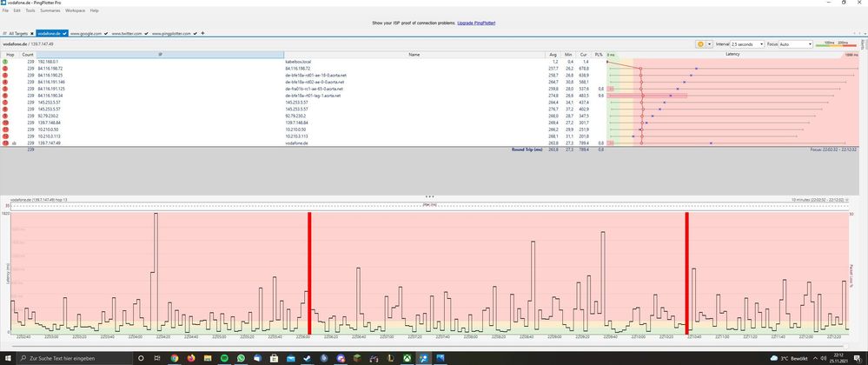
Task: Click the first red packet-loss bar in the timeline
Action: pyautogui.click(x=309, y=273)
